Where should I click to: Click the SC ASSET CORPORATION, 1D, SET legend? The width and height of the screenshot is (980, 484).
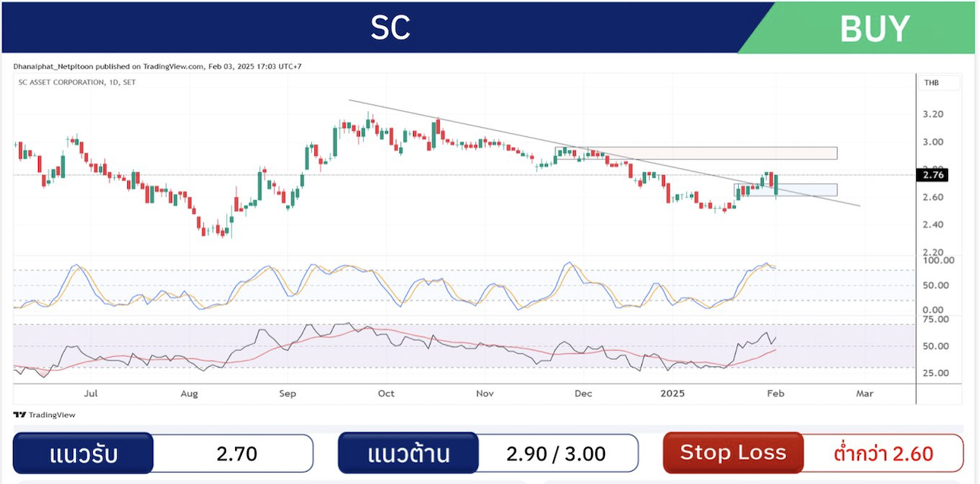[x=77, y=82]
